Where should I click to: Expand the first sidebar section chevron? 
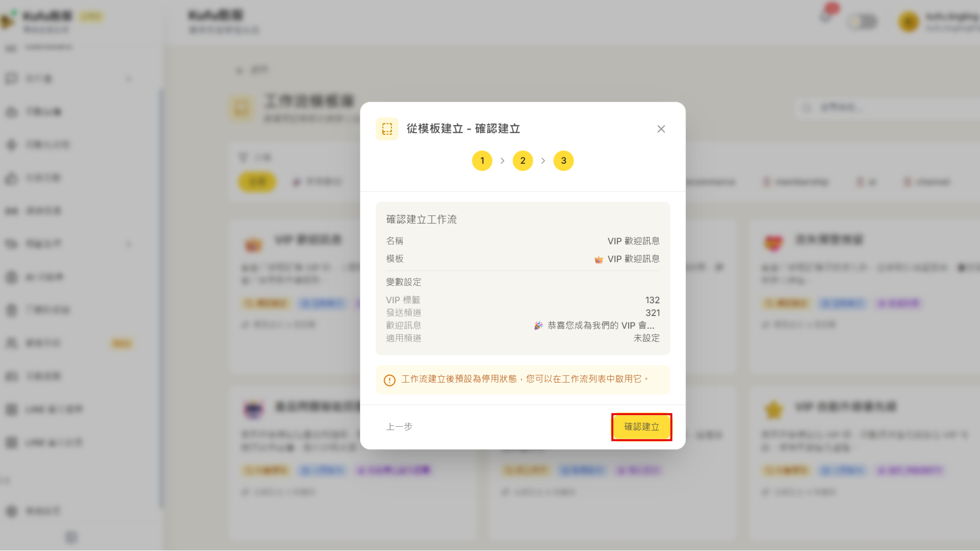[129, 78]
